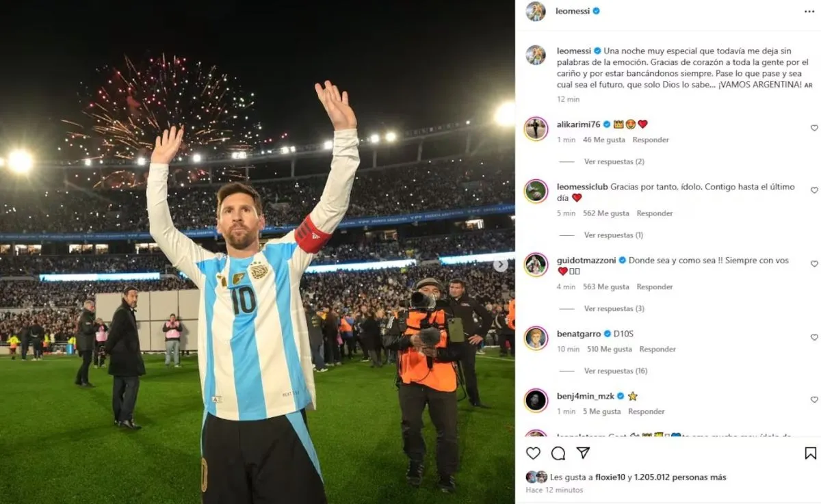
Task: Save post with bookmark icon
Action: click(x=810, y=453)
